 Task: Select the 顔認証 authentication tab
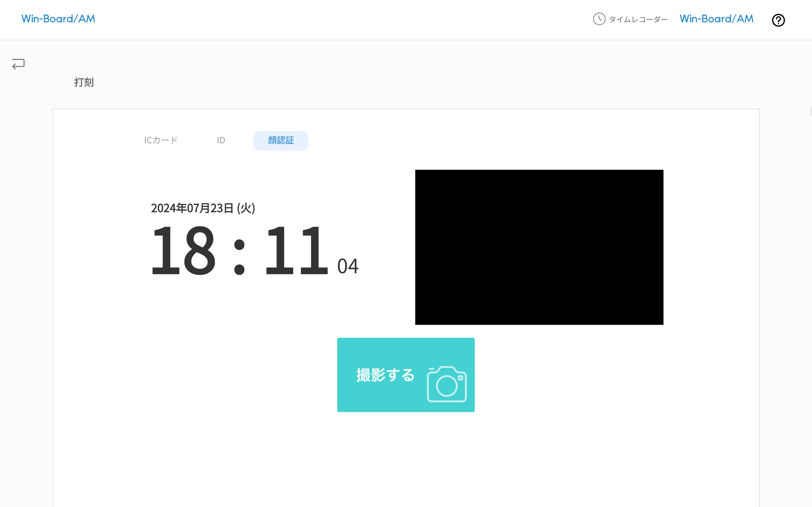281,141
